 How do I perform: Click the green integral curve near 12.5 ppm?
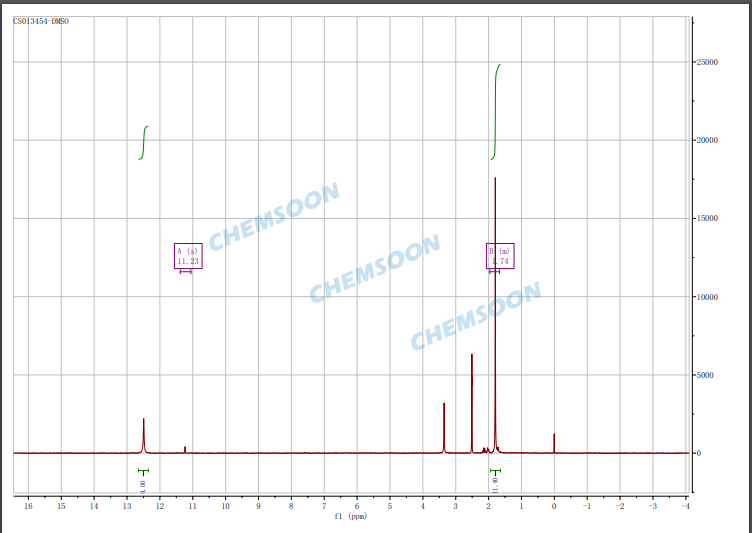145,142
